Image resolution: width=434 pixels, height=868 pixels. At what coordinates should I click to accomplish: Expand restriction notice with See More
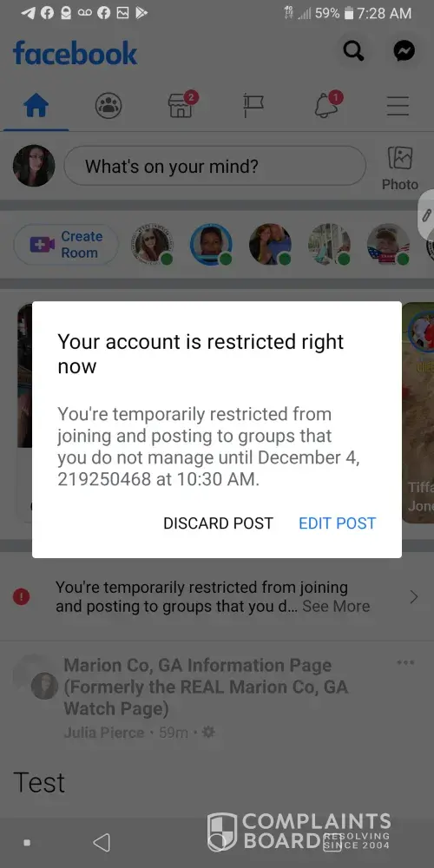coord(336,606)
